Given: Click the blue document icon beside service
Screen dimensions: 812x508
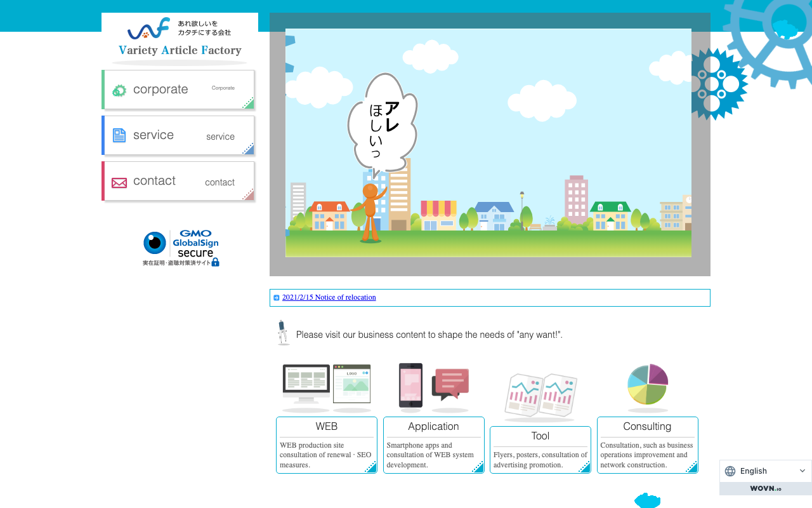Looking at the screenshot, I should coord(119,135).
